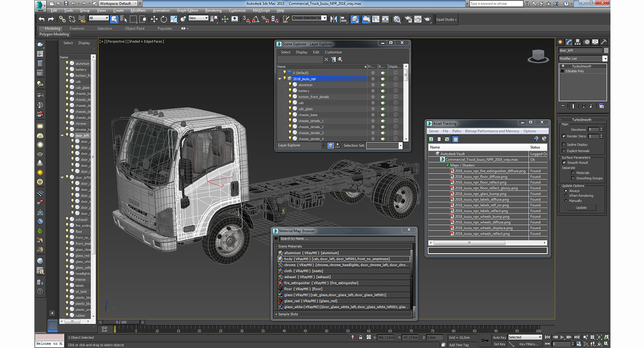Image resolution: width=644 pixels, height=348 pixels.
Task: Click the Align tool icon
Action: (x=343, y=19)
